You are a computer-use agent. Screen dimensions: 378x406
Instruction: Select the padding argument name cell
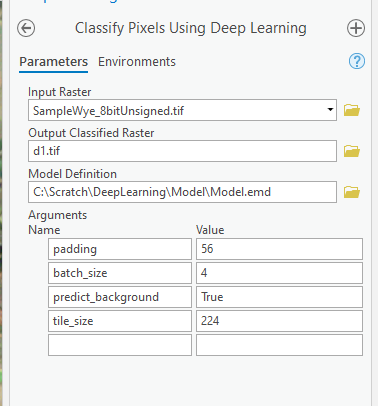pos(120,249)
